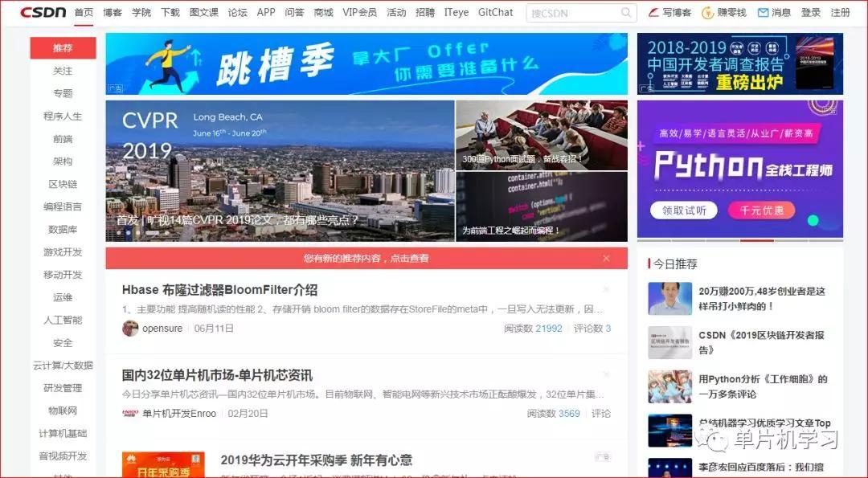Viewport: 868px width, 478px height.
Task: Open the 跳槽季 banner ad
Action: coord(366,63)
